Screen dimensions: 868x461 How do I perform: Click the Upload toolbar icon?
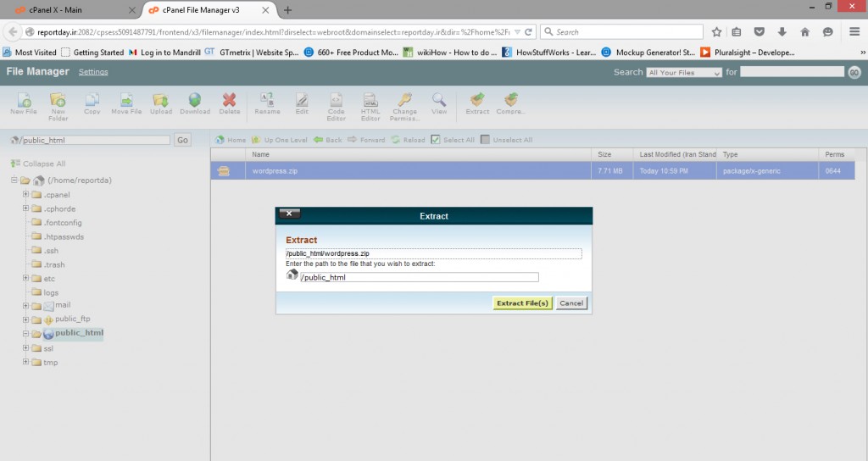coord(160,101)
